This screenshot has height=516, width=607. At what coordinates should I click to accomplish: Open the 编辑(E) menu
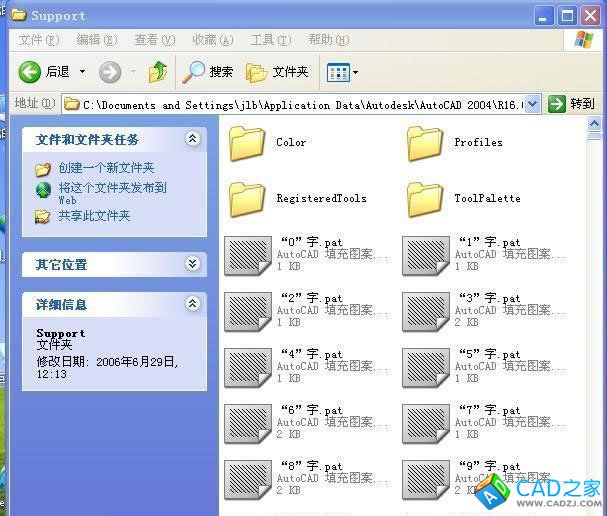(x=96, y=40)
